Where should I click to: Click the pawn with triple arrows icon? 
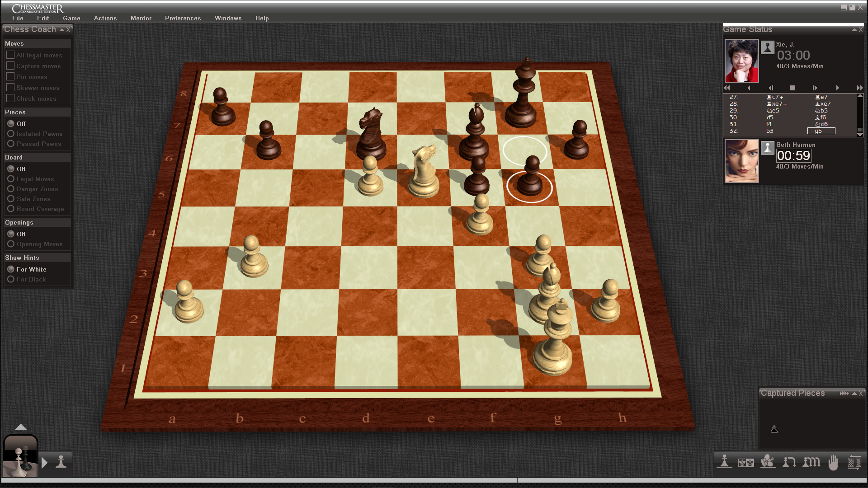coord(811,462)
